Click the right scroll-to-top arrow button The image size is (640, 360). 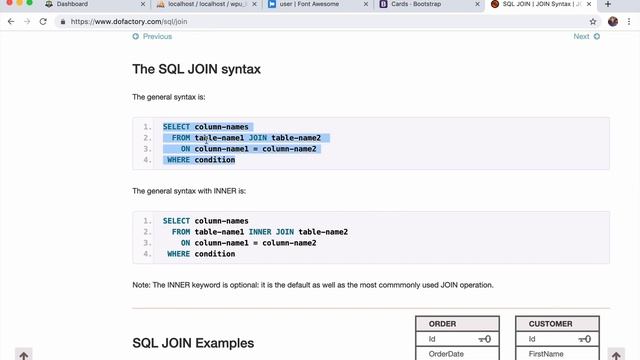coord(616,354)
